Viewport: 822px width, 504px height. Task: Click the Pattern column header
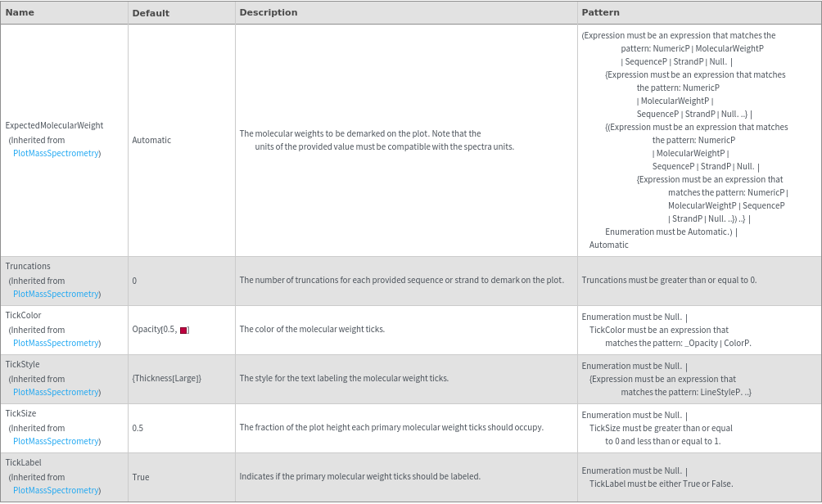(x=600, y=12)
